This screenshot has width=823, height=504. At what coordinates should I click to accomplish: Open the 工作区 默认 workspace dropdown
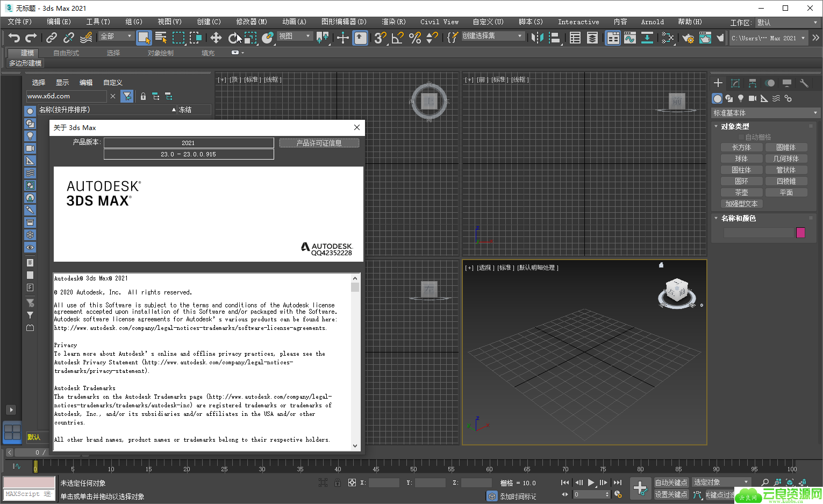tap(787, 23)
